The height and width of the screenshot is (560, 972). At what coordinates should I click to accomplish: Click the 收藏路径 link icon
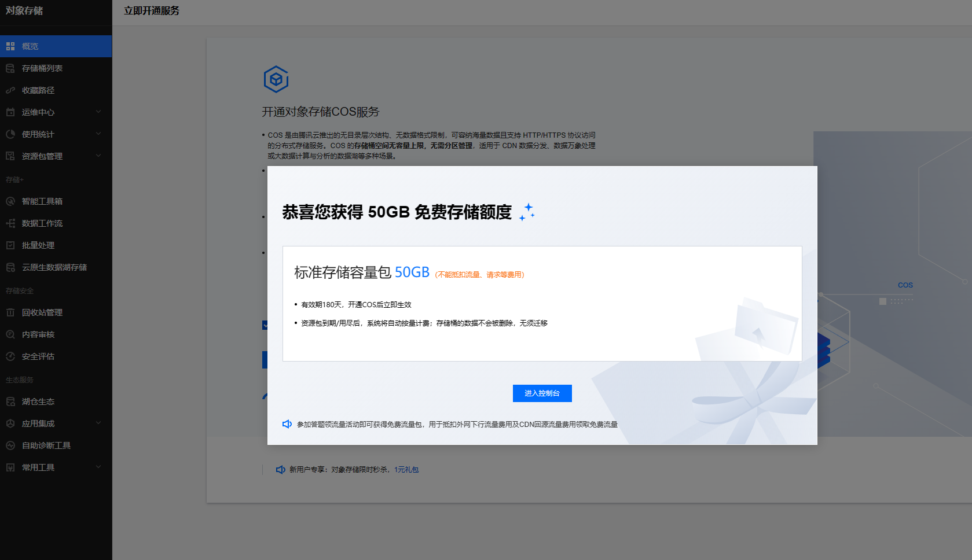tap(10, 90)
